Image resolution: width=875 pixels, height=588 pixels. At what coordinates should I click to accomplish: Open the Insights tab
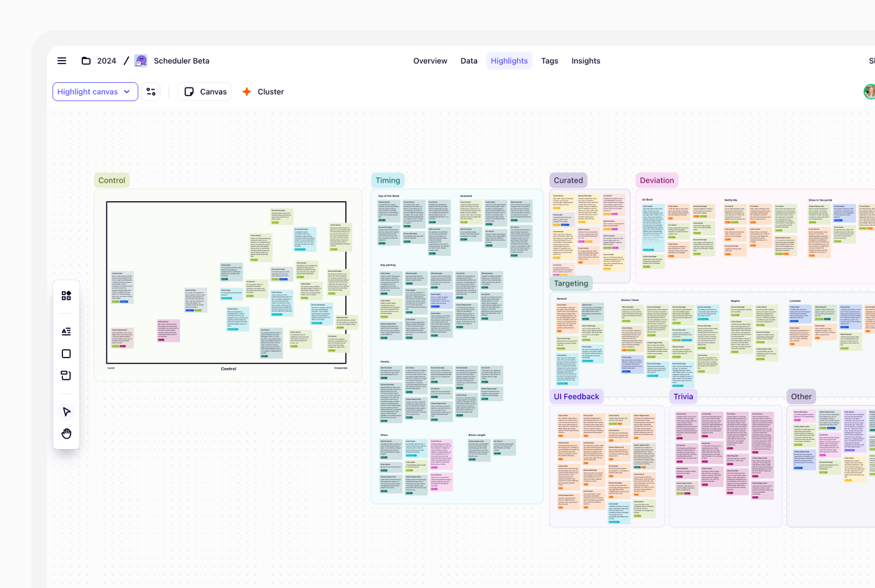(586, 61)
